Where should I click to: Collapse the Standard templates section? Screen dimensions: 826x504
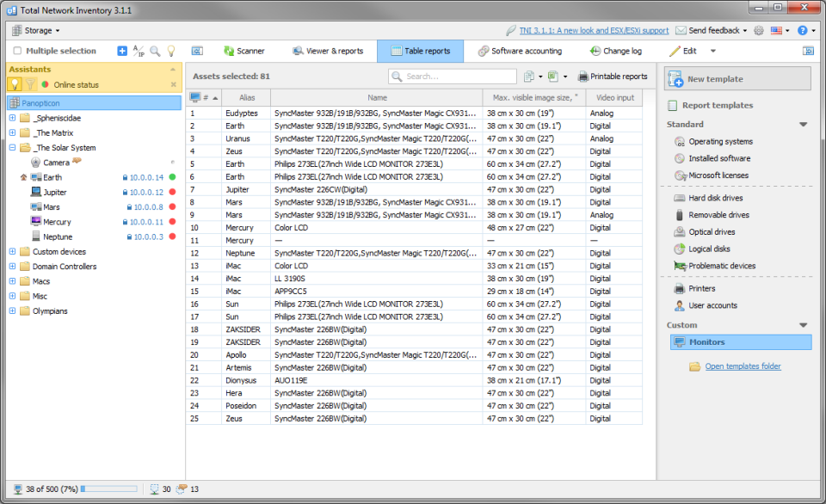(803, 125)
